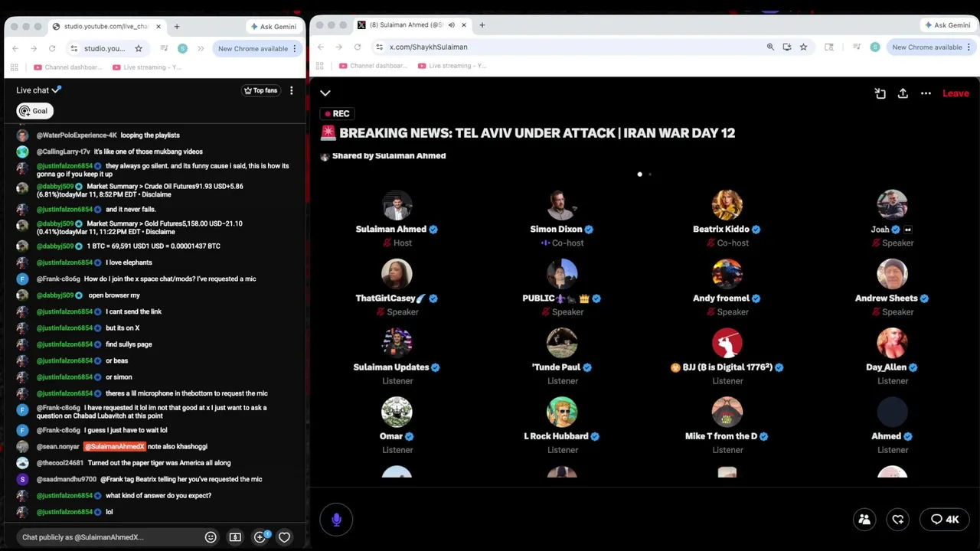Viewport: 980px width, 551px height.
Task: Click install app icon in X address bar
Action: pyautogui.click(x=787, y=47)
